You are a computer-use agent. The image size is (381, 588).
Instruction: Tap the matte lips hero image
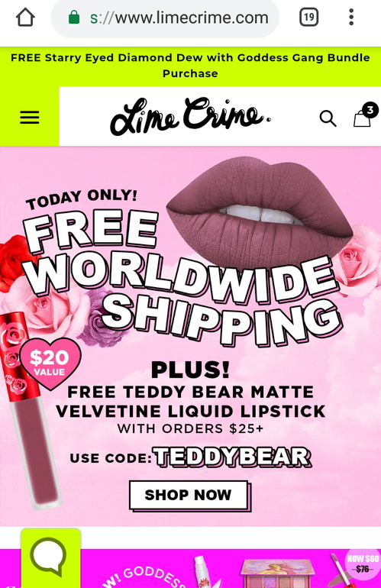click(x=259, y=212)
